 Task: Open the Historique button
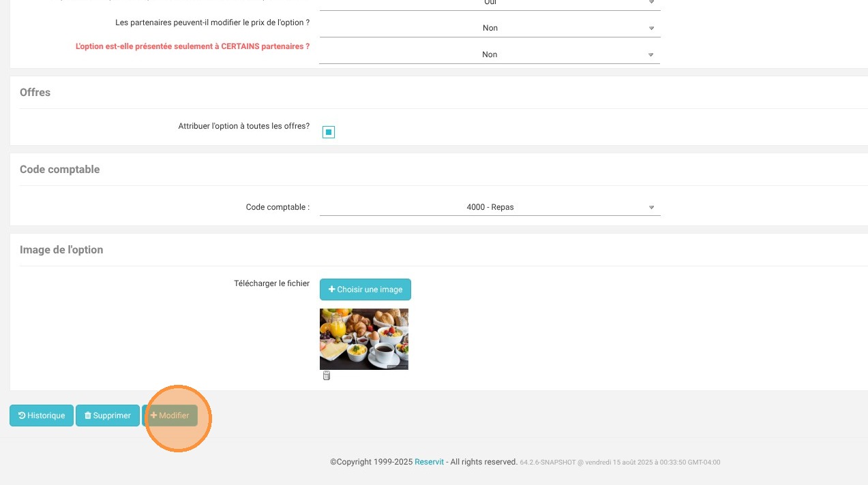tap(42, 416)
